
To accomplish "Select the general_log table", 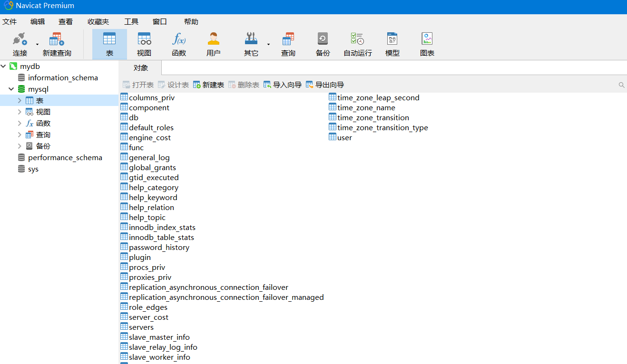I will [x=149, y=157].
